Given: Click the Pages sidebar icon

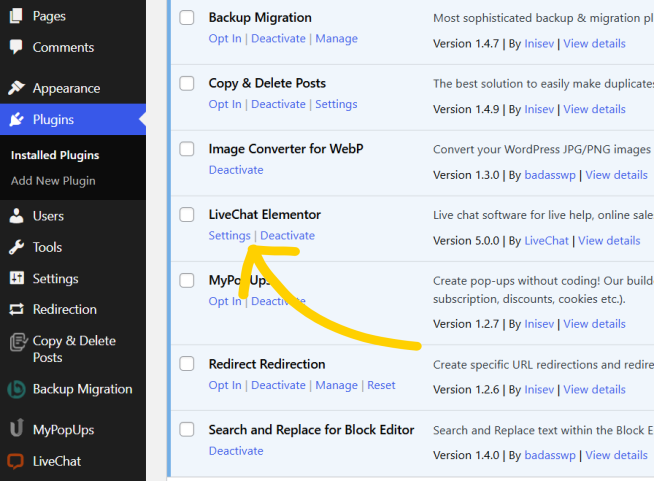Looking at the screenshot, I should coord(16,16).
